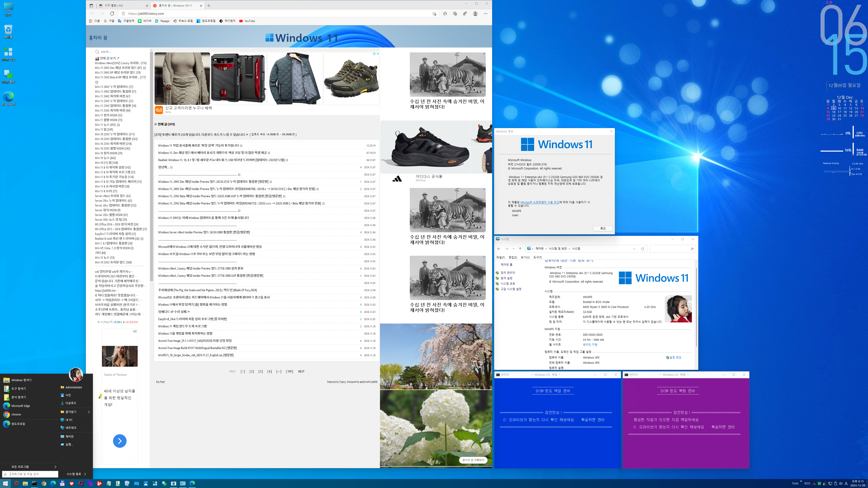Launch Chrome from the taskbar
868x488 pixels.
pos(43,483)
